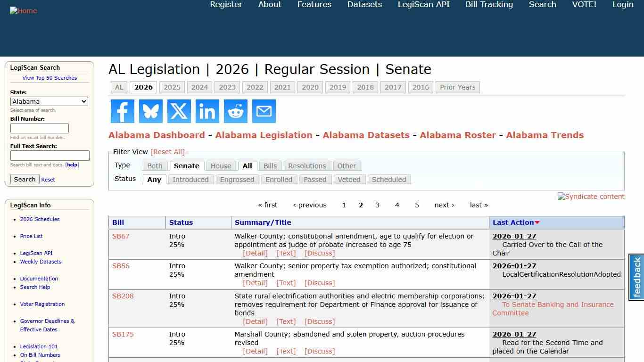Switch to the 2024 session tab
This screenshot has width=644, height=362.
pyautogui.click(x=199, y=87)
